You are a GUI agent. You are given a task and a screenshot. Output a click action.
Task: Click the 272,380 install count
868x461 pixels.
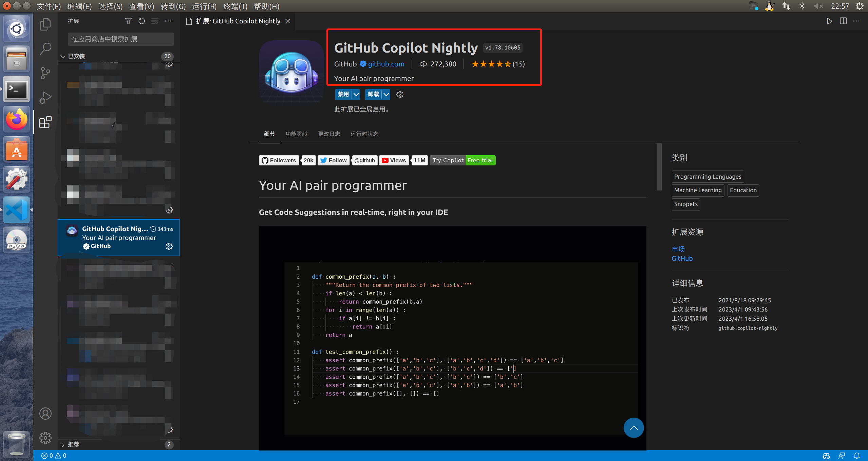tap(438, 64)
